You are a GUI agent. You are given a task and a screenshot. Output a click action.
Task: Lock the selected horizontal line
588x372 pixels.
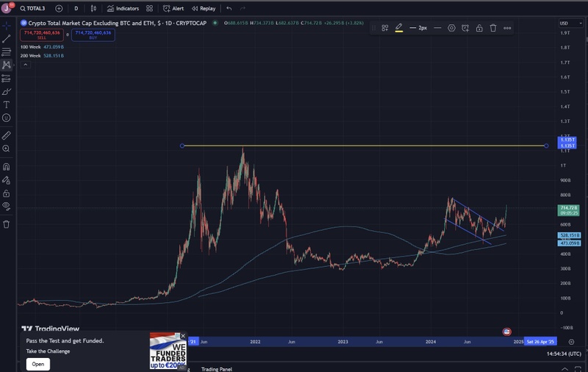click(x=479, y=28)
